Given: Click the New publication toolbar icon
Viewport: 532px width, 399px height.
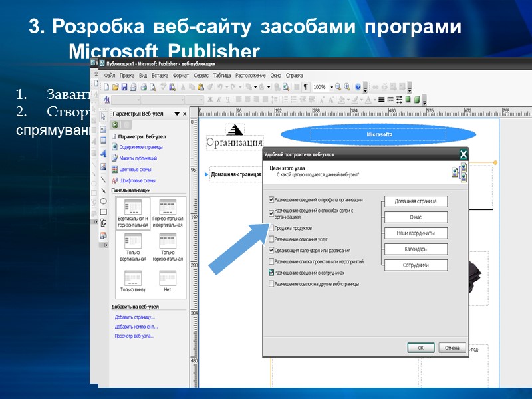Looking at the screenshot, I should [x=106, y=87].
